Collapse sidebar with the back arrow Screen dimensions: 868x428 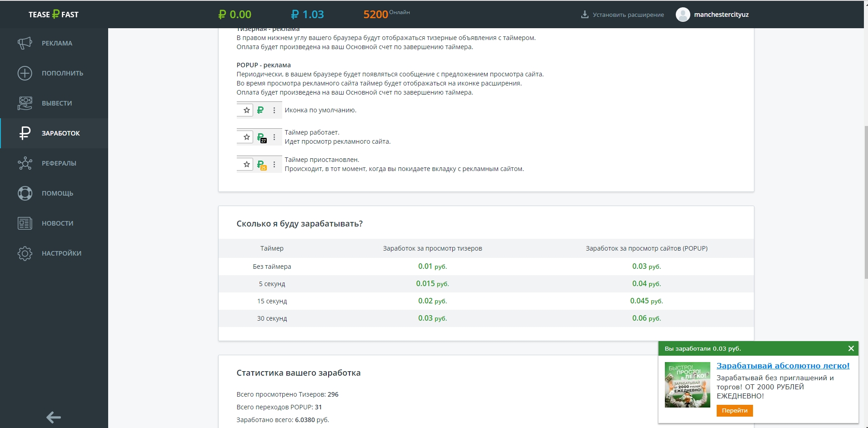coord(54,417)
